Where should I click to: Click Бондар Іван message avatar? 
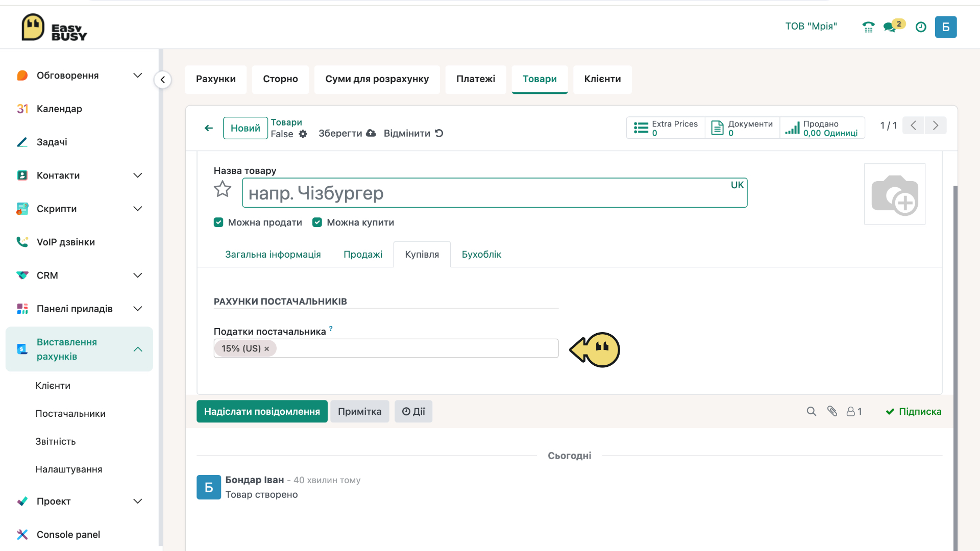tap(209, 487)
